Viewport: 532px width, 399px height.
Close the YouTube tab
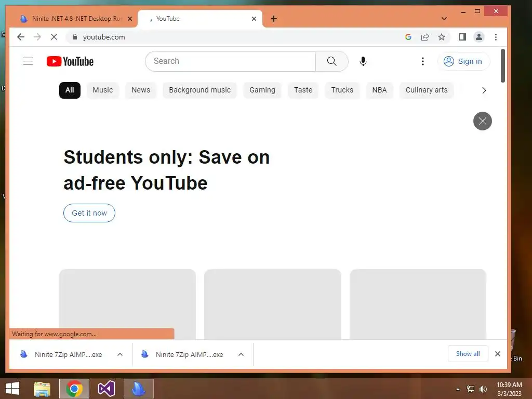254,19
